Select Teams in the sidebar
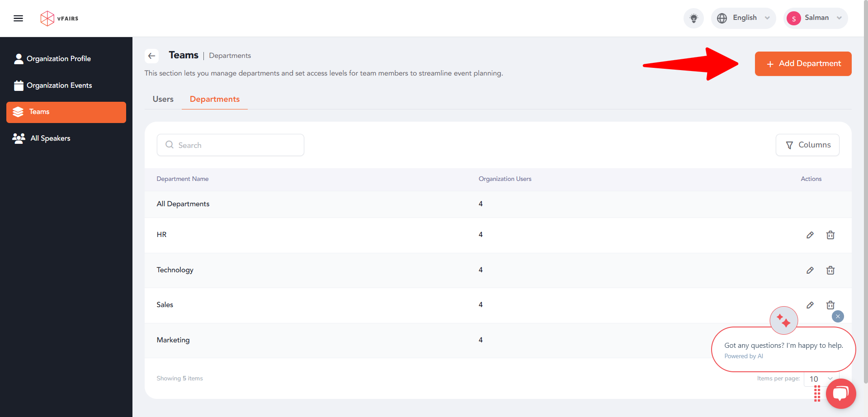 click(66, 112)
